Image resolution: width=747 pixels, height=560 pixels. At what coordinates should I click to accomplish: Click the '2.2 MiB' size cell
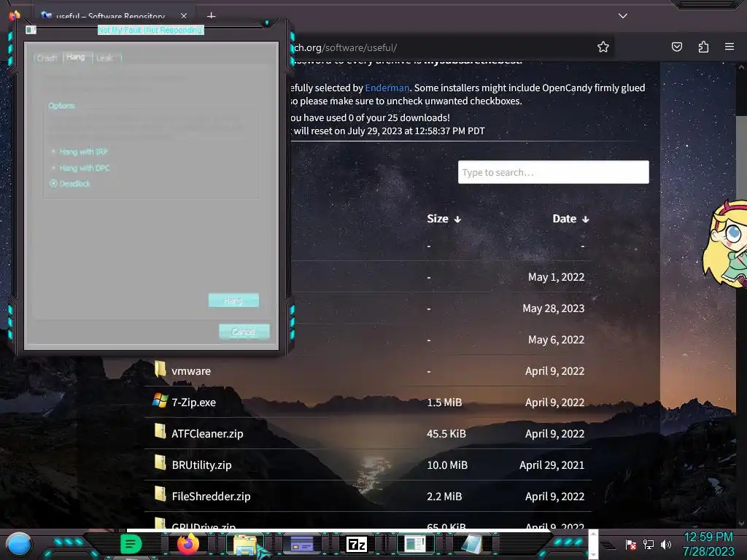tap(444, 496)
